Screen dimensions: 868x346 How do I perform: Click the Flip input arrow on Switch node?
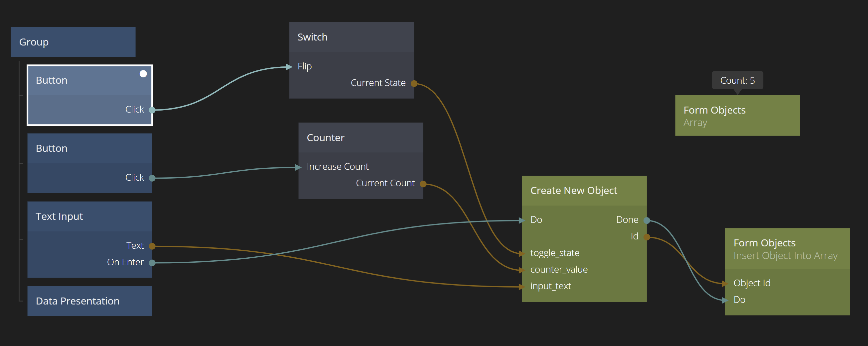[289, 67]
